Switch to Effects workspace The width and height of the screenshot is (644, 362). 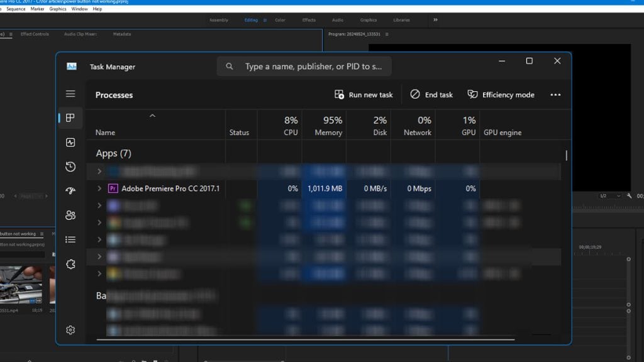coord(309,20)
